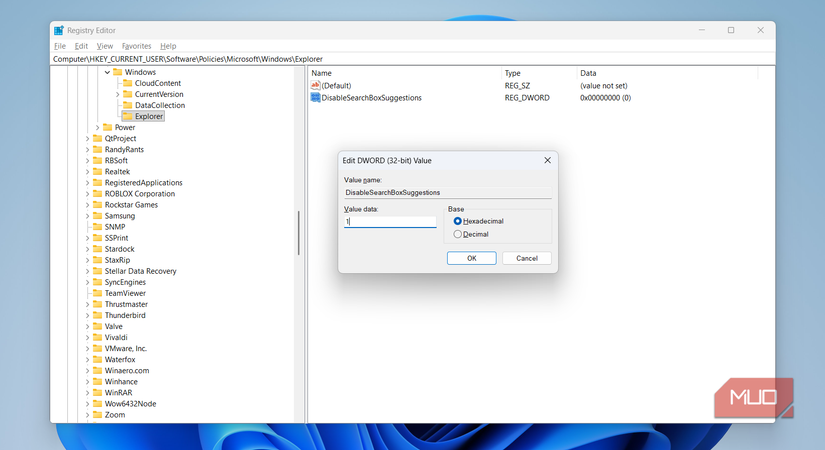Viewport: 825px width, 450px height.
Task: Select the CloudContent folder icon
Action: pos(127,83)
